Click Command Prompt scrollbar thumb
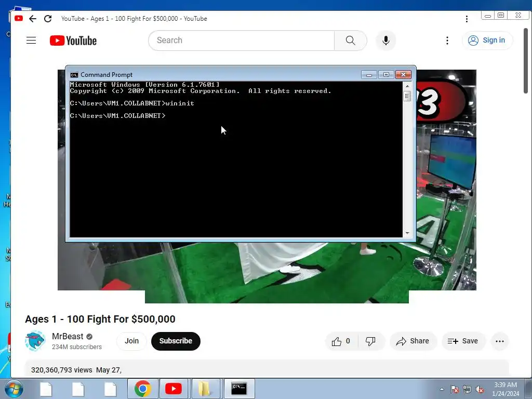The image size is (532, 399). pyautogui.click(x=407, y=96)
